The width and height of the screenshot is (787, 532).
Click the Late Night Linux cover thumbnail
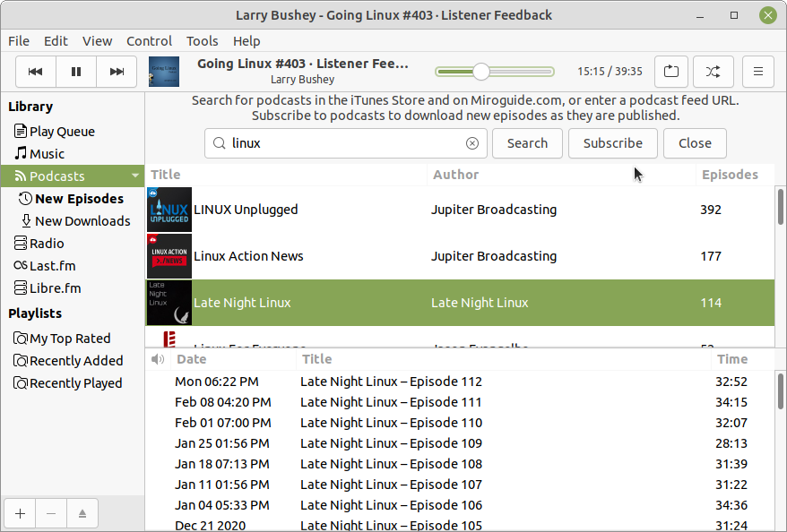tap(169, 303)
